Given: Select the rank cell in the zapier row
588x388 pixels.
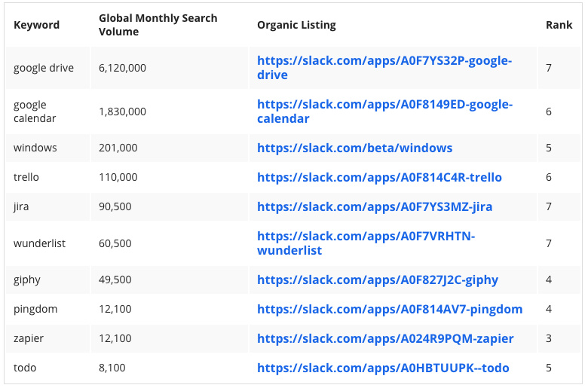Looking at the screenshot, I should point(559,338).
